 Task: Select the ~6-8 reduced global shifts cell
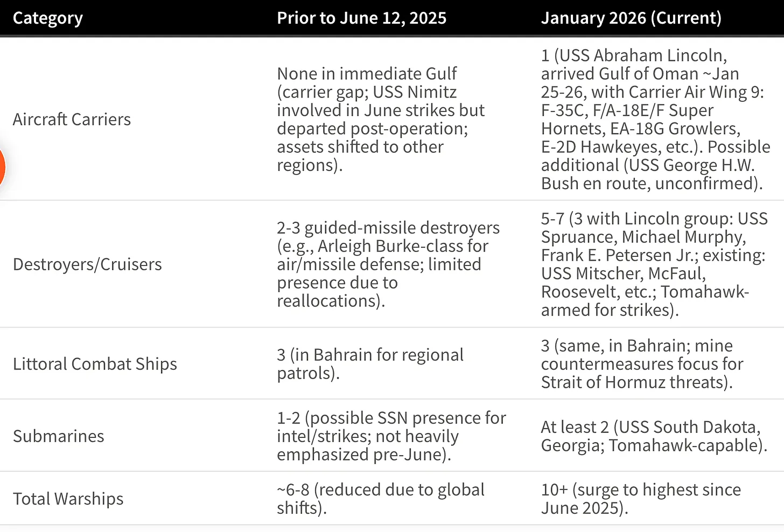pyautogui.click(x=381, y=499)
